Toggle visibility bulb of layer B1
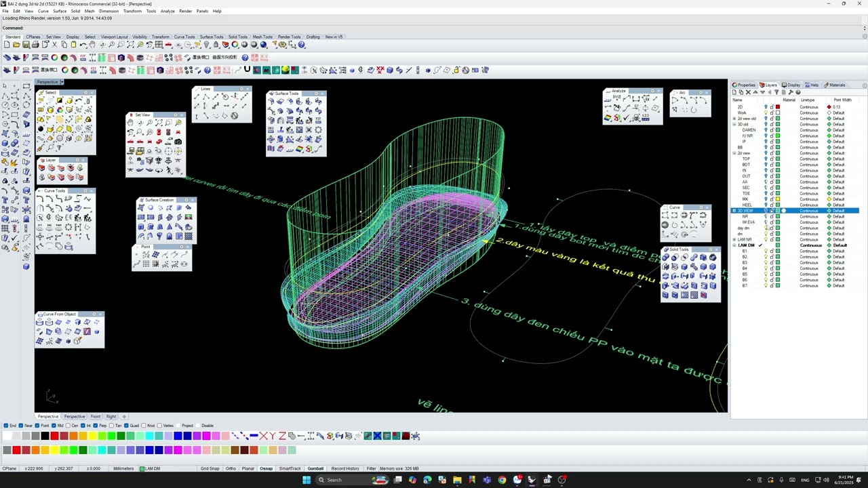 pyautogui.click(x=766, y=251)
